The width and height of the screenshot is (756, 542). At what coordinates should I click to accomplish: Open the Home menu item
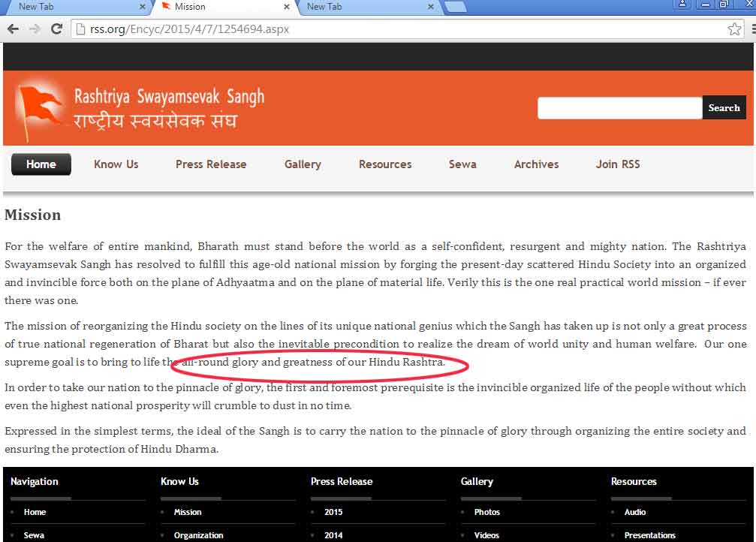click(41, 164)
